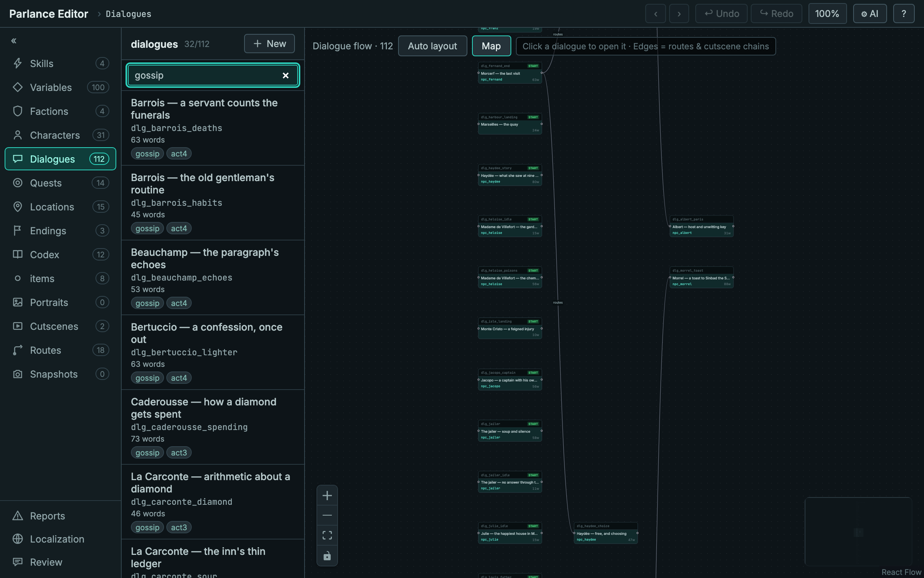Open the Quests section

pyautogui.click(x=60, y=183)
